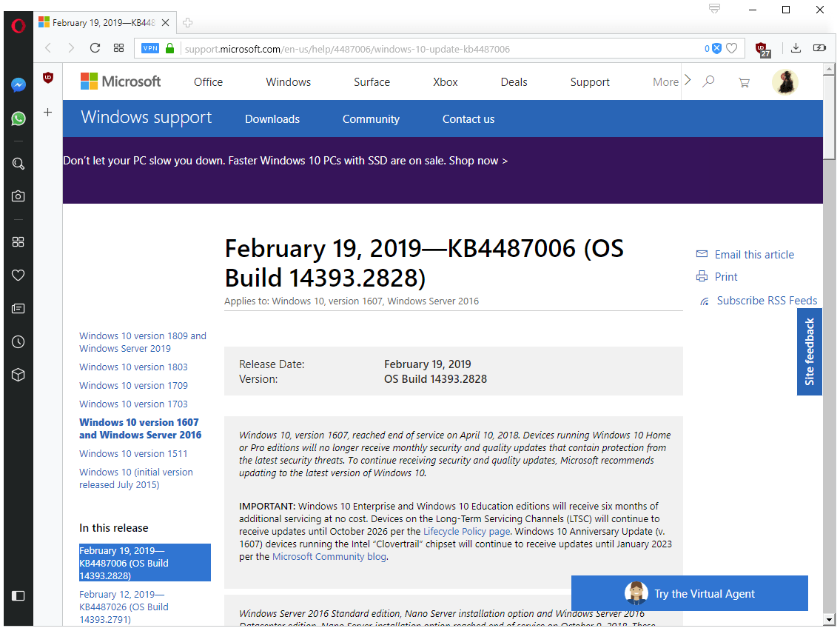Open Speed Dial start page button

click(119, 48)
